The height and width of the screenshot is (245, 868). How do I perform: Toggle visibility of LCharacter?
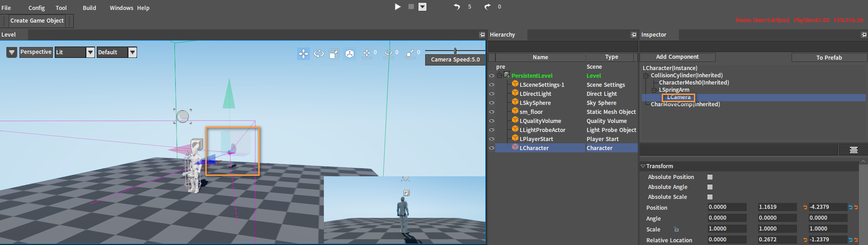pyautogui.click(x=492, y=148)
